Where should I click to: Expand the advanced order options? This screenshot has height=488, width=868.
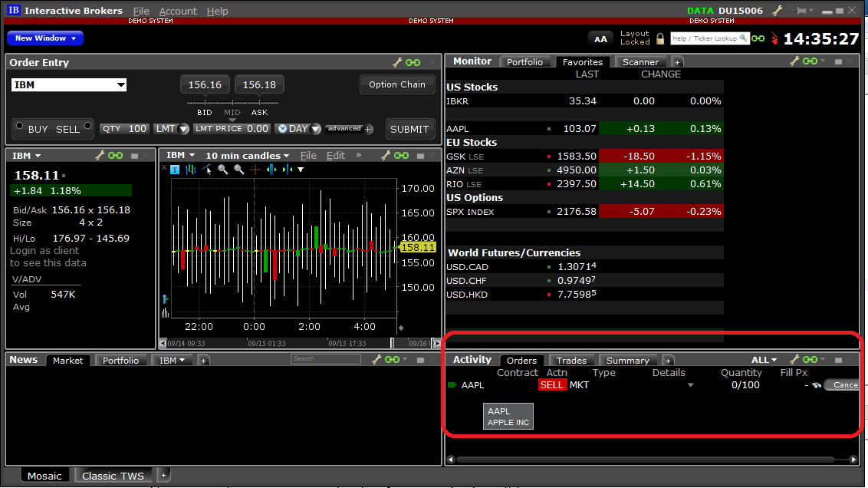[x=350, y=128]
